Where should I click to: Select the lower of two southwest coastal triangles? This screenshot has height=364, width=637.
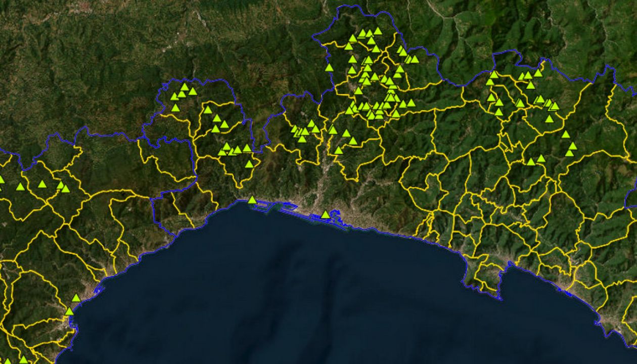click(x=69, y=311)
